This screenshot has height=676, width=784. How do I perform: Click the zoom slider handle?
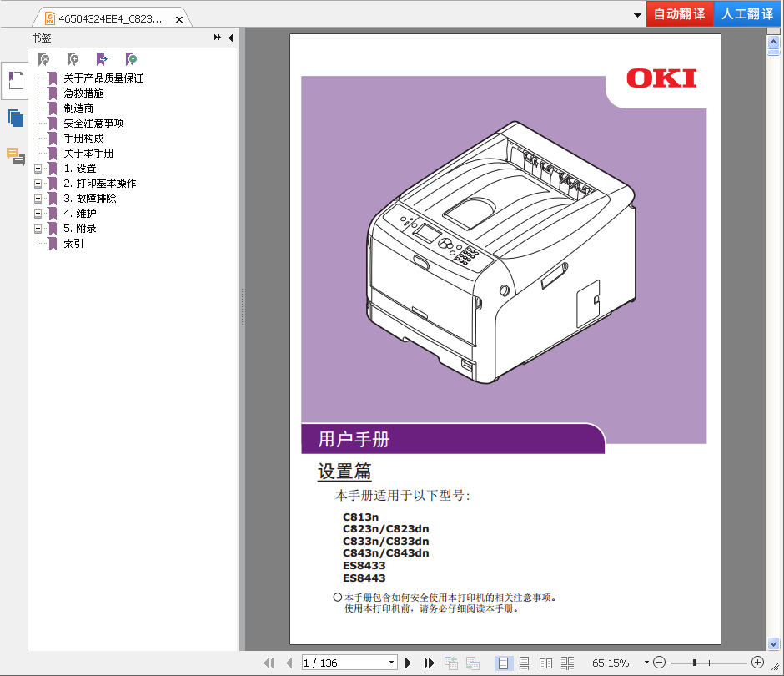pyautogui.click(x=695, y=663)
